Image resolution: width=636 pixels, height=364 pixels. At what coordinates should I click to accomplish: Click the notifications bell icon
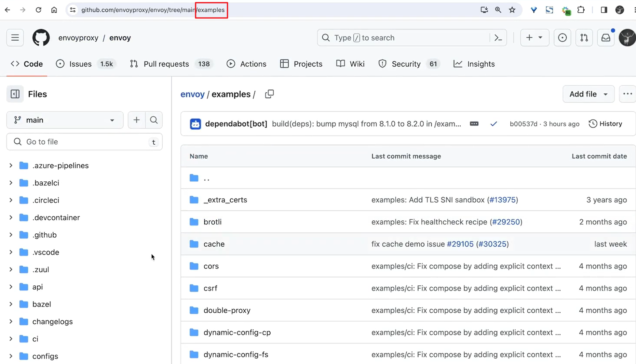[606, 37]
